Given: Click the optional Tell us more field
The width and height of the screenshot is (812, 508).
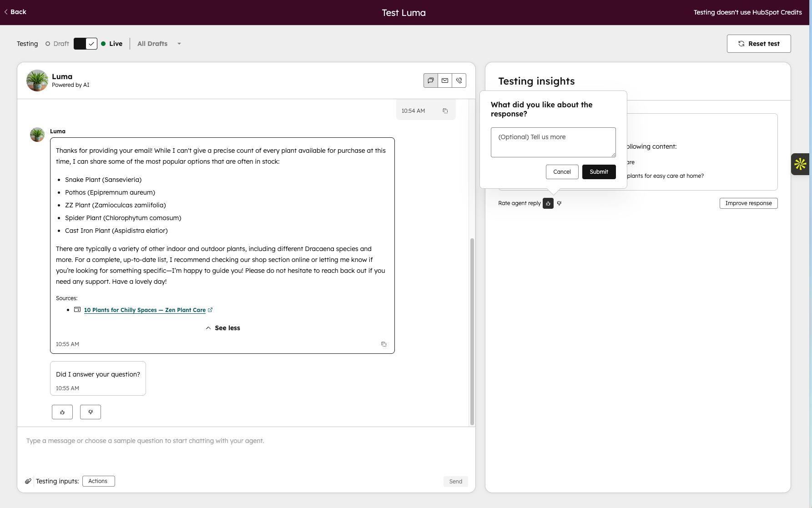Looking at the screenshot, I should point(553,142).
